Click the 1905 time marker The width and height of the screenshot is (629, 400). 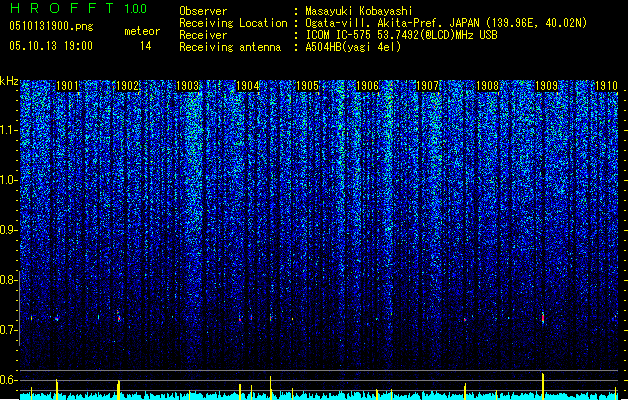click(x=307, y=86)
